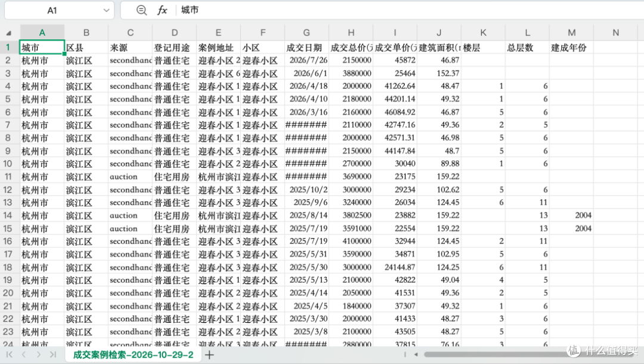
Task: Click the 区县 header cell
Action: (x=86, y=47)
